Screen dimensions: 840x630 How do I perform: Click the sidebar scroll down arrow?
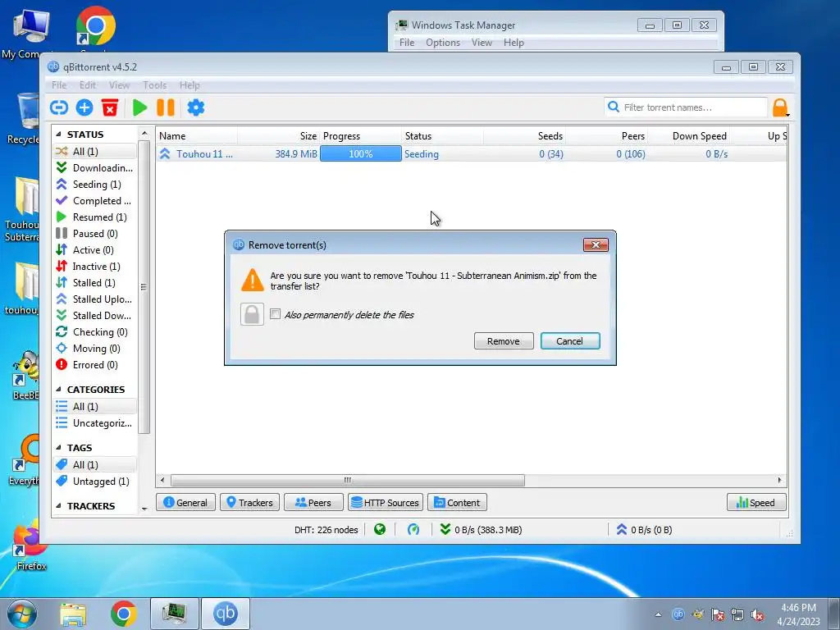tap(144, 508)
